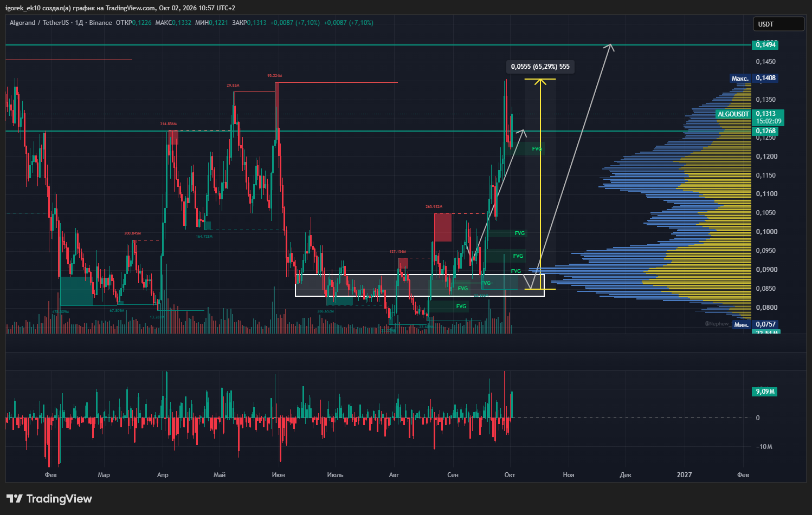Click the Июн month on time axis
812x515 pixels.
[x=278, y=475]
